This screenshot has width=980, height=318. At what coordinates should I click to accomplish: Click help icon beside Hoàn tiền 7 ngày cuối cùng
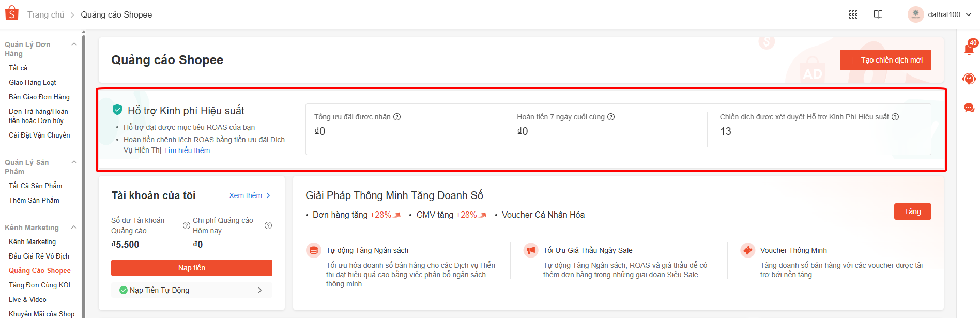[611, 117]
